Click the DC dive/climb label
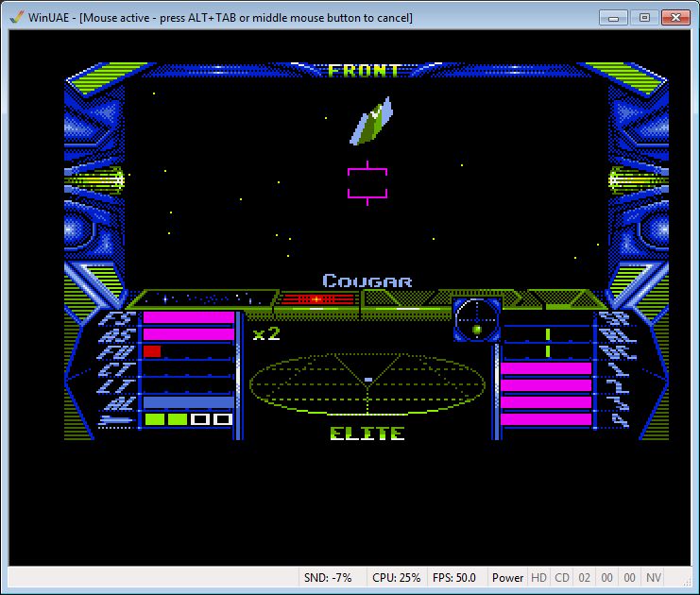Screen dimensions: 700x595 (617, 351)
